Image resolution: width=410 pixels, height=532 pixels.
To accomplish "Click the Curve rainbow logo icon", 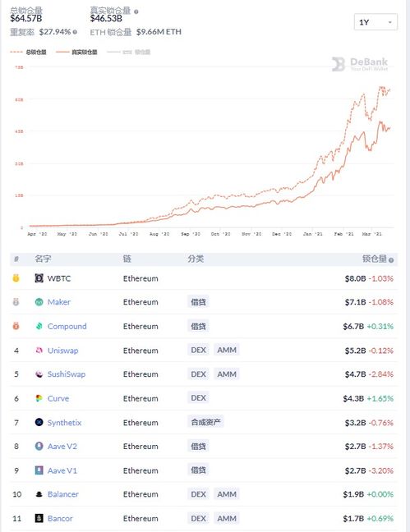I will pyautogui.click(x=39, y=398).
